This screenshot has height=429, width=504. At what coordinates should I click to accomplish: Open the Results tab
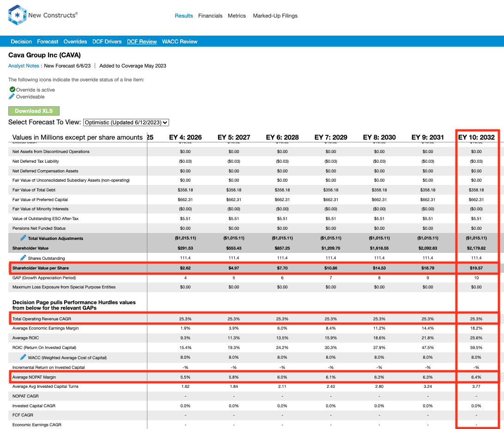click(x=184, y=16)
